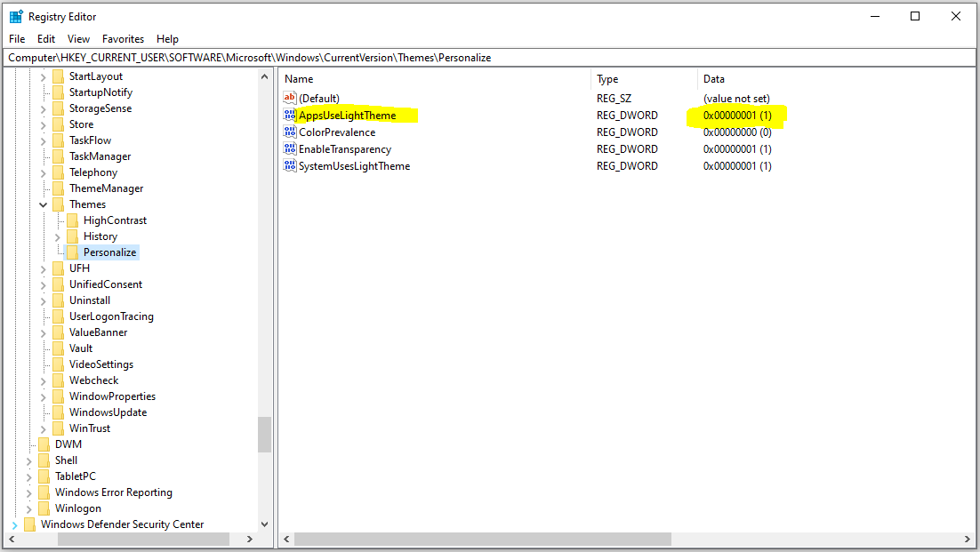980x552 pixels.
Task: Select the StartupNotify tree key
Action: coord(100,92)
